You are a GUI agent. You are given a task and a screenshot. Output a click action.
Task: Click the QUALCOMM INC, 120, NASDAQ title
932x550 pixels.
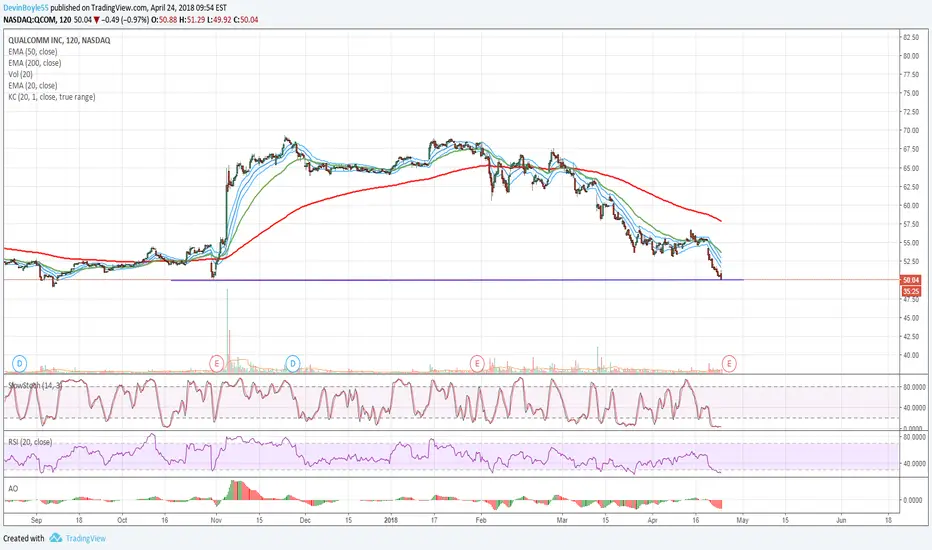[x=59, y=40]
